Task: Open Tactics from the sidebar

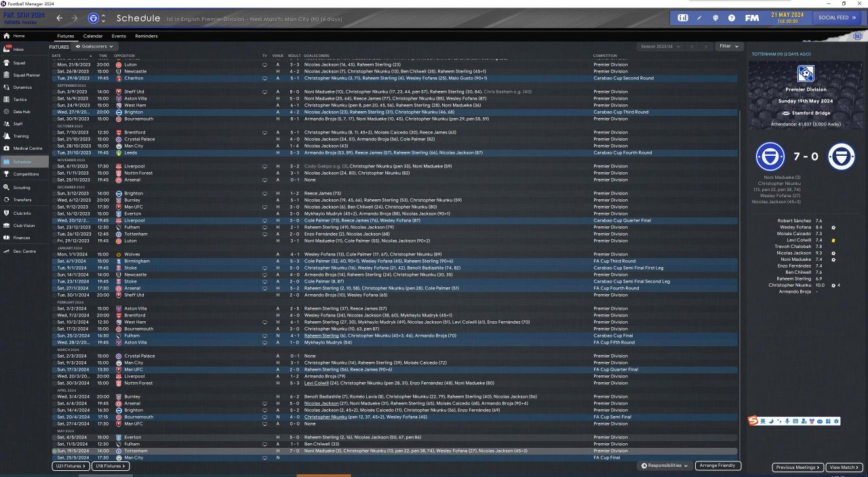Action: [x=24, y=100]
